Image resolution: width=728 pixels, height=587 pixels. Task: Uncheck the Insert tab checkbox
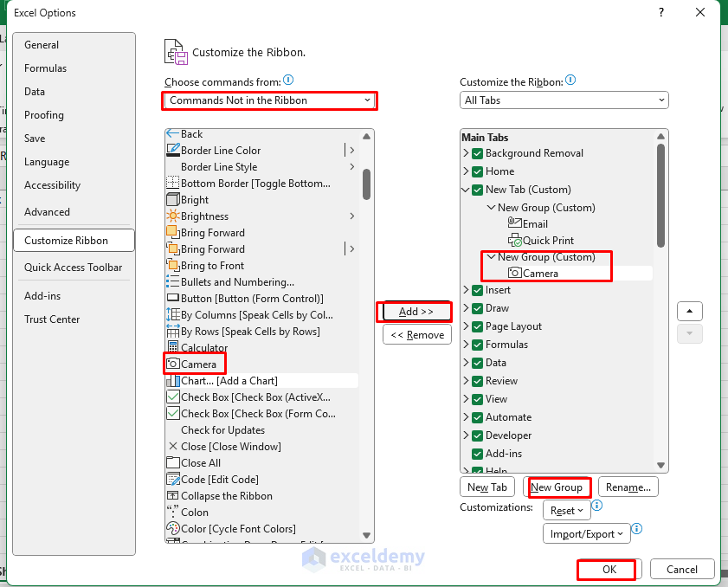click(477, 290)
